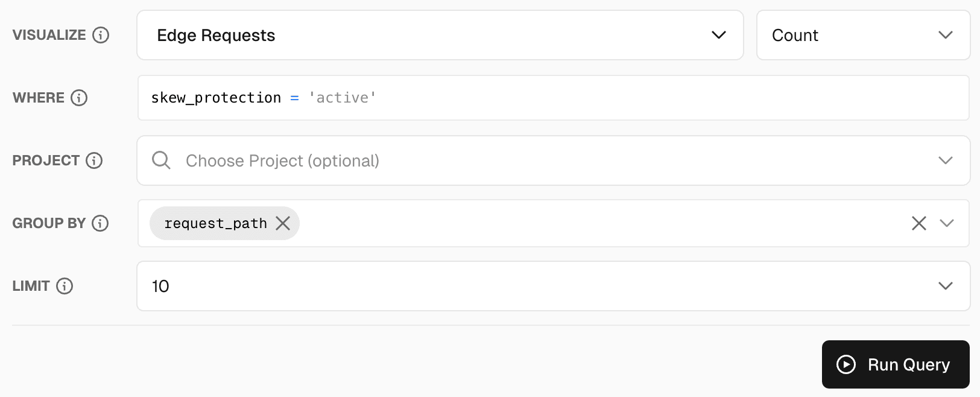
Task: Remove the request_path group by tag
Action: 283,223
